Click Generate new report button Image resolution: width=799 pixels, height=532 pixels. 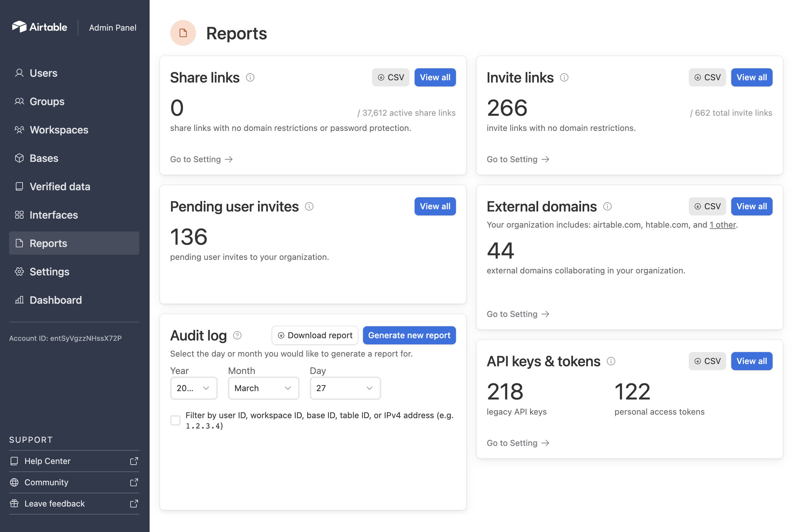[409, 335]
